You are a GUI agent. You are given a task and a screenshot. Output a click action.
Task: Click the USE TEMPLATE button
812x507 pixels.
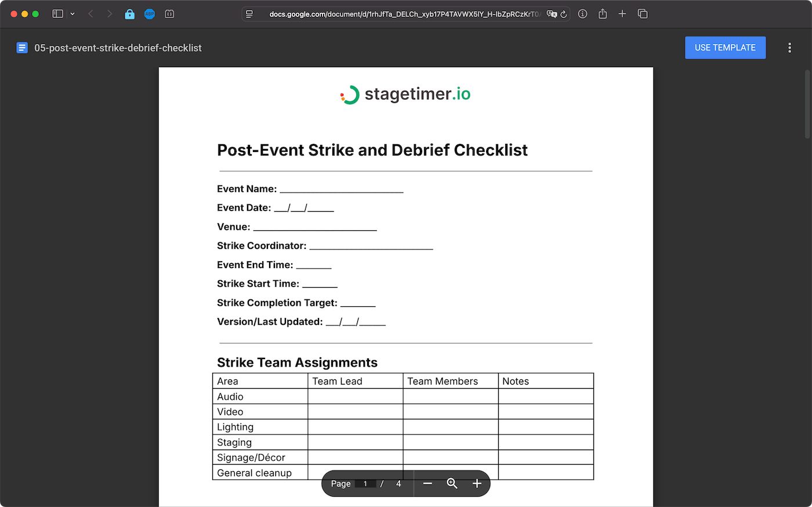tap(725, 48)
